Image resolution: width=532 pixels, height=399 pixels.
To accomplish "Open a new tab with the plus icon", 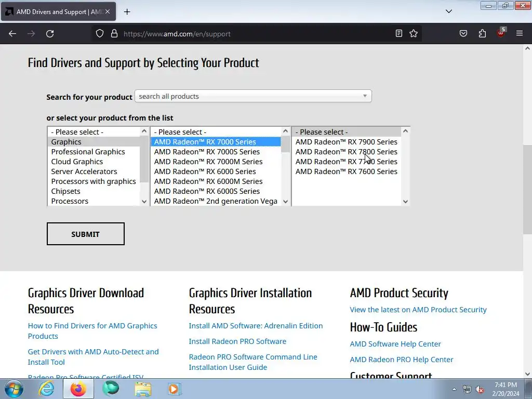I will [127, 12].
